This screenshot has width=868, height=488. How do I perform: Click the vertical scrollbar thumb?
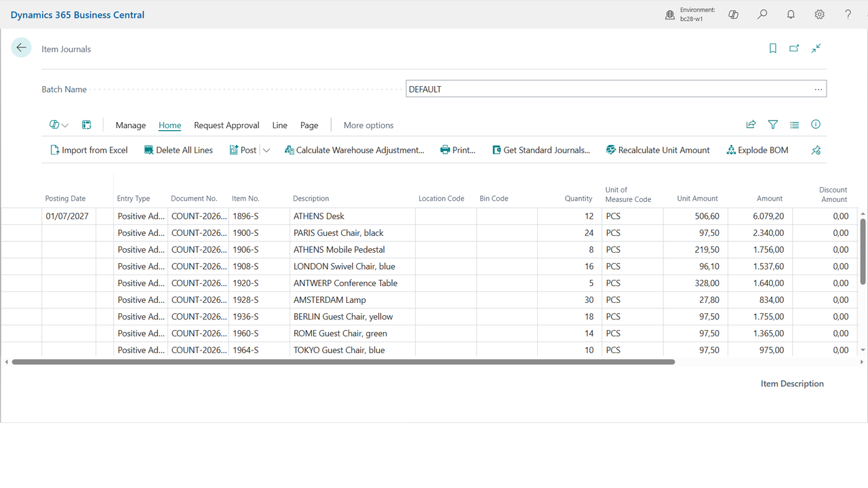click(863, 251)
